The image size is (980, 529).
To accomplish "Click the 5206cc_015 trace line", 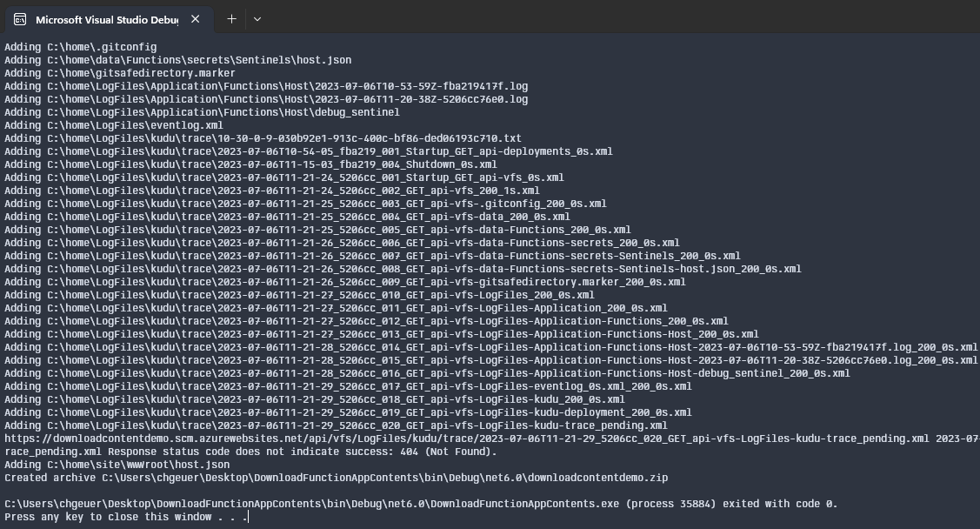I will coord(491,362).
